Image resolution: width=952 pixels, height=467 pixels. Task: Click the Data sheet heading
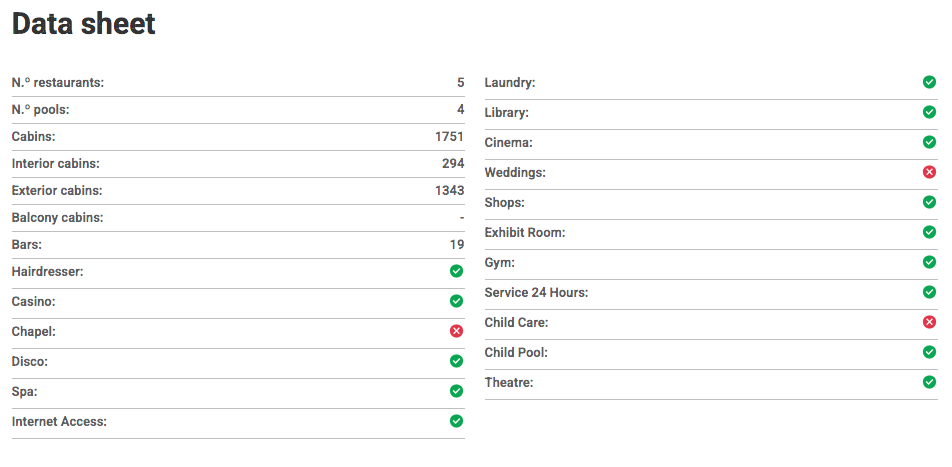coord(84,24)
